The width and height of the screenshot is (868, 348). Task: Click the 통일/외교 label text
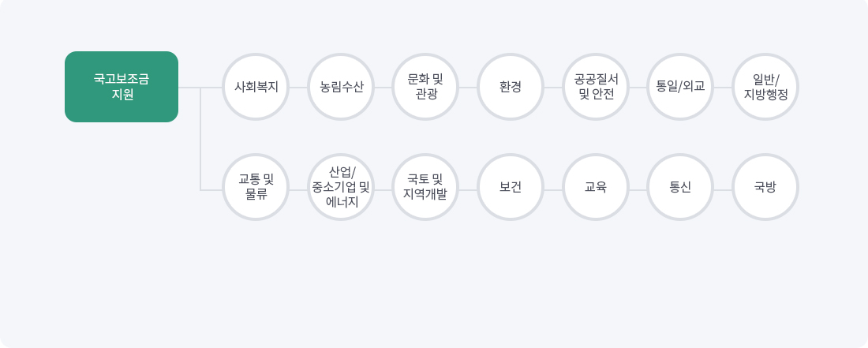(x=680, y=87)
